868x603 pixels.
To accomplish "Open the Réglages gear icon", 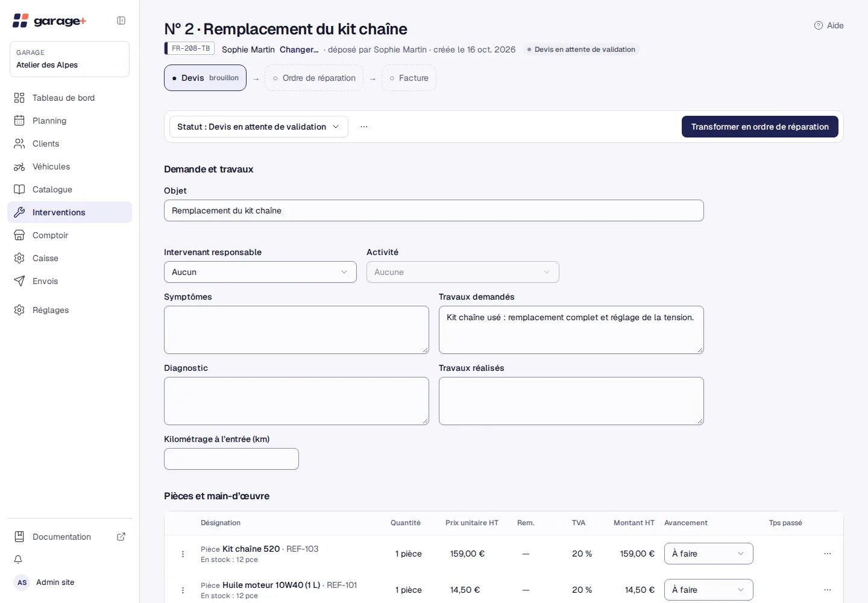I will 19,310.
